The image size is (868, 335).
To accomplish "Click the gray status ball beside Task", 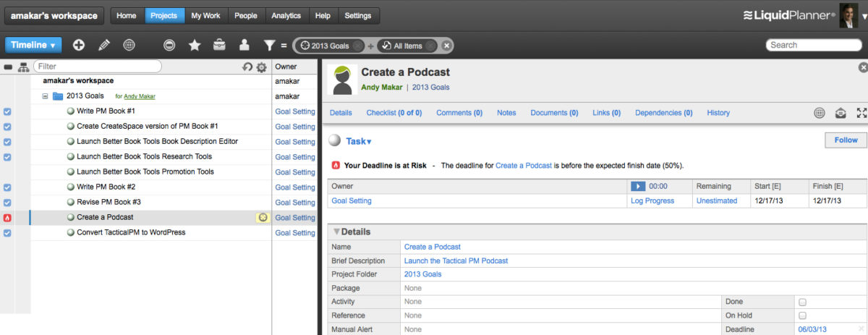I will pos(334,141).
